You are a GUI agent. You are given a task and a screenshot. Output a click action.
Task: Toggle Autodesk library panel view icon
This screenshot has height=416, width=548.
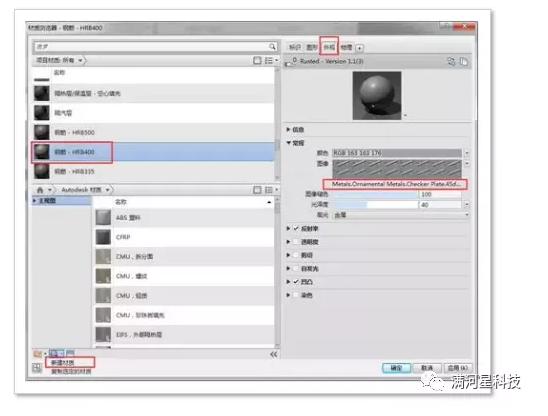click(257, 190)
